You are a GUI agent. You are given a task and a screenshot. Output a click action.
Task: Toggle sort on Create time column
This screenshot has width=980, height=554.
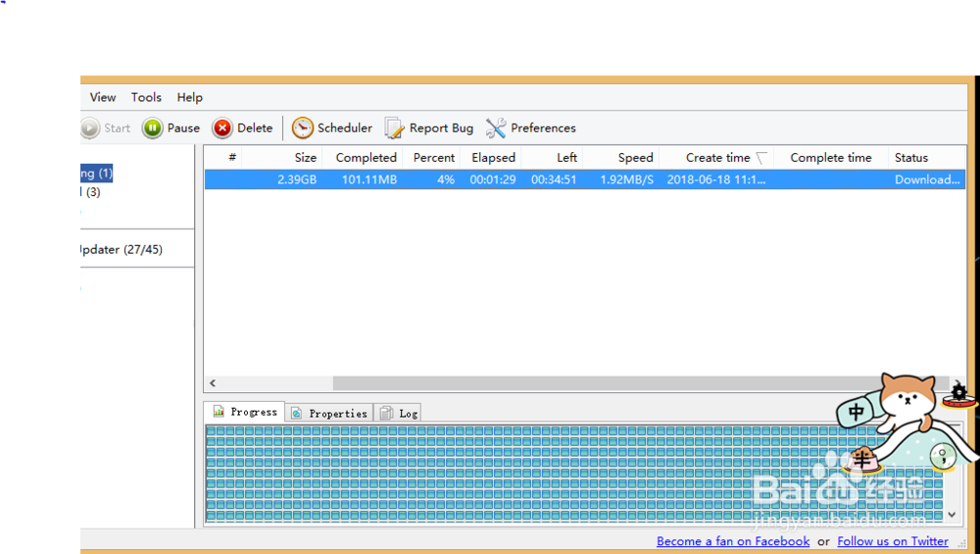point(717,158)
